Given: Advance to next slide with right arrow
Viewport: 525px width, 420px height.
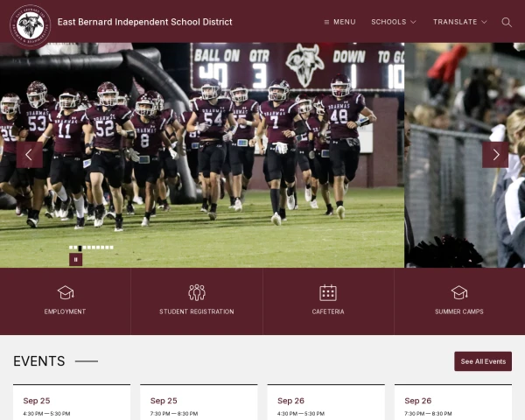Looking at the screenshot, I should 495,155.
